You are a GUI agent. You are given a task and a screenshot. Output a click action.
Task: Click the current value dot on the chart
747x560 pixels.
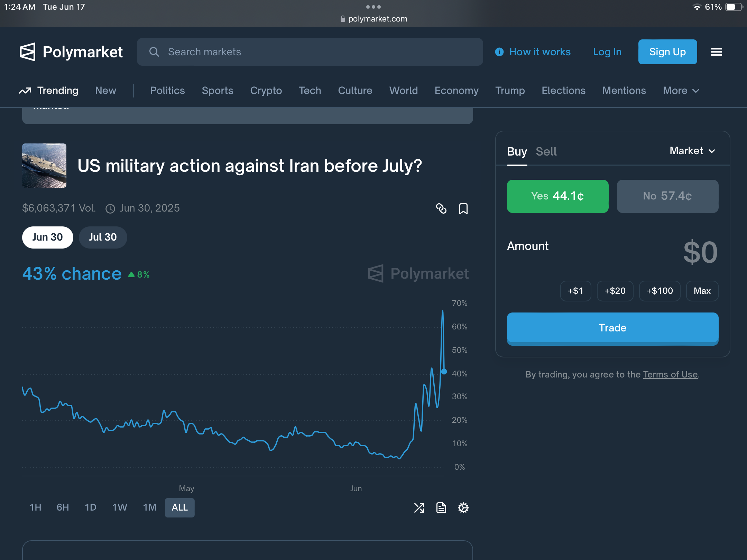444,372
